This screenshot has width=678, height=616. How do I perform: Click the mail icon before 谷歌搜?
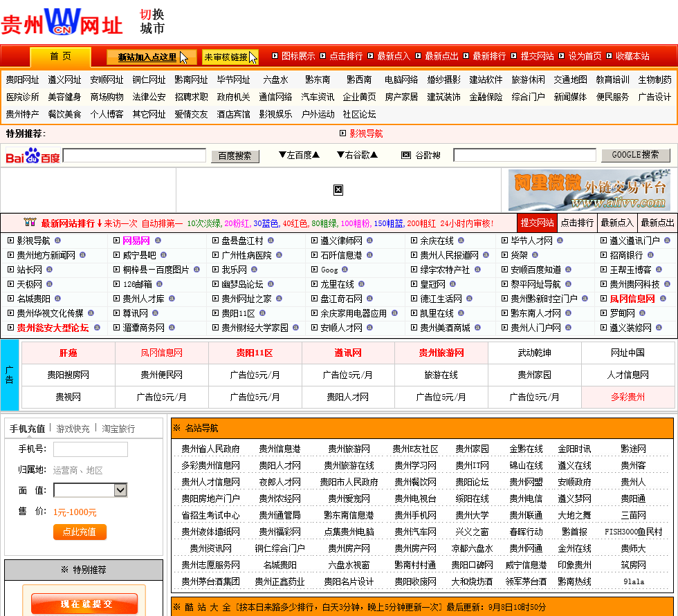[x=406, y=155]
